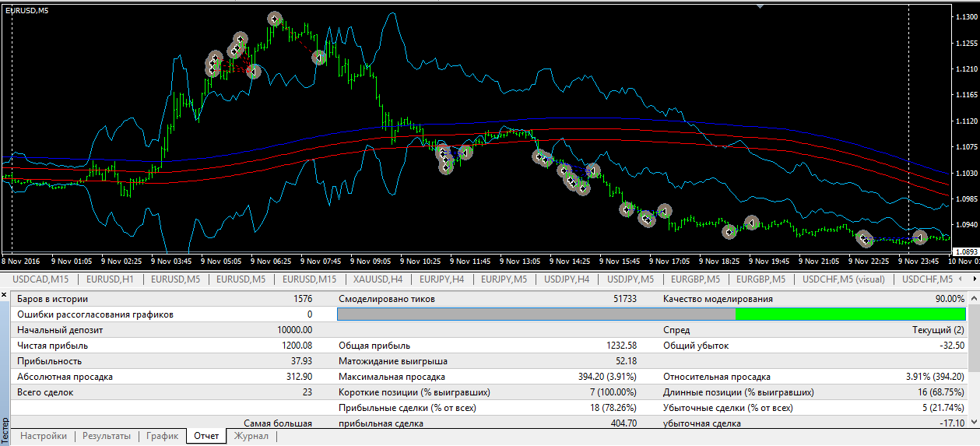This screenshot has width=980, height=446.
Task: Open the XAUUSD,H4 chart tab
Action: point(378,279)
